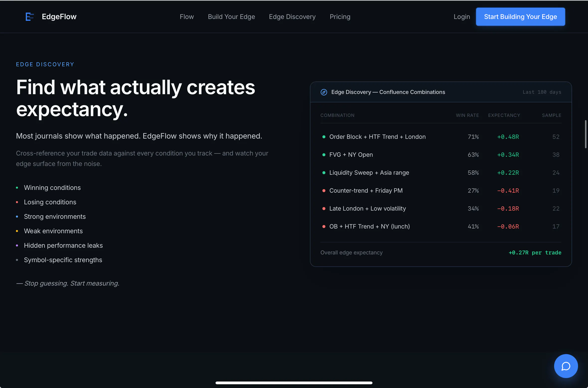Click the −0.41R expectancy value
The image size is (588, 388).
coord(508,191)
